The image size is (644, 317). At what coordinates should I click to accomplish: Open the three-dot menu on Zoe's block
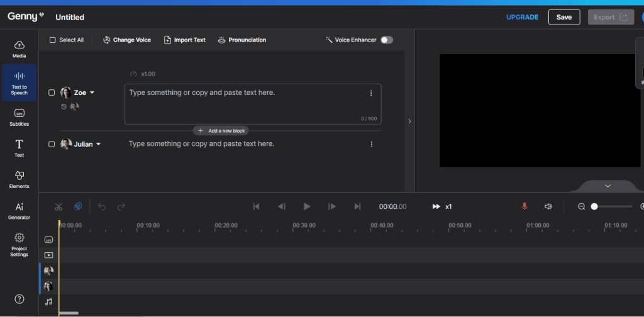coord(371,93)
